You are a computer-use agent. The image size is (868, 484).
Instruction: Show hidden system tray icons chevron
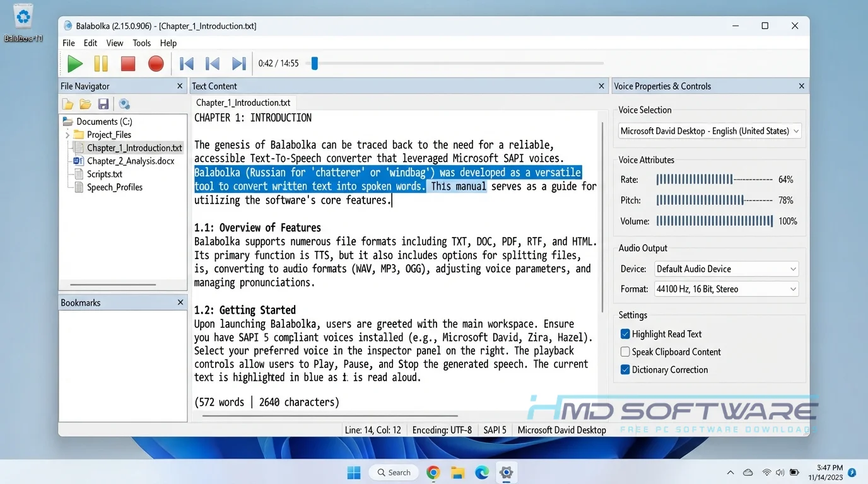pos(730,473)
